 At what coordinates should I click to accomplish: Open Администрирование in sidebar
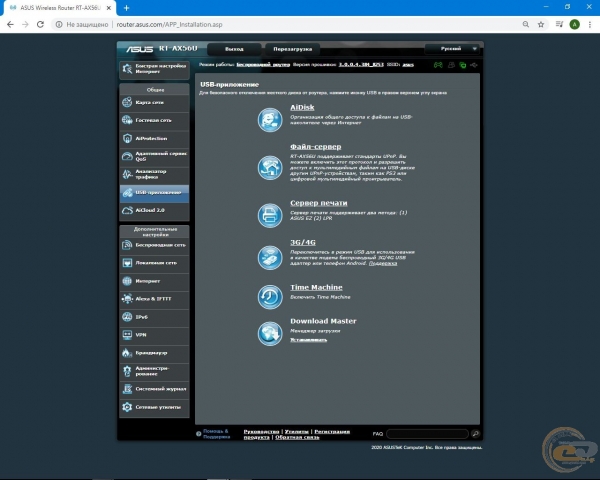click(x=154, y=371)
